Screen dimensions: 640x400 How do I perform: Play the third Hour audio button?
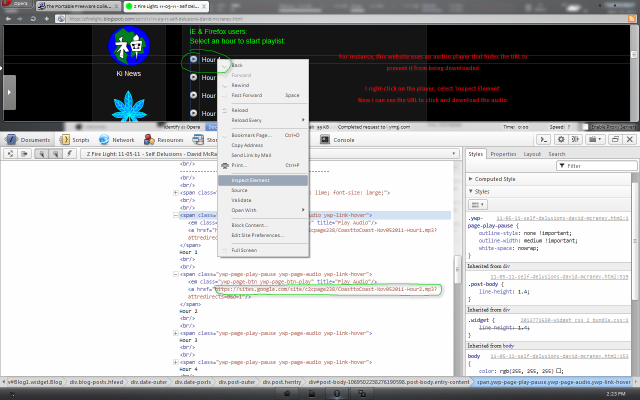click(193, 95)
